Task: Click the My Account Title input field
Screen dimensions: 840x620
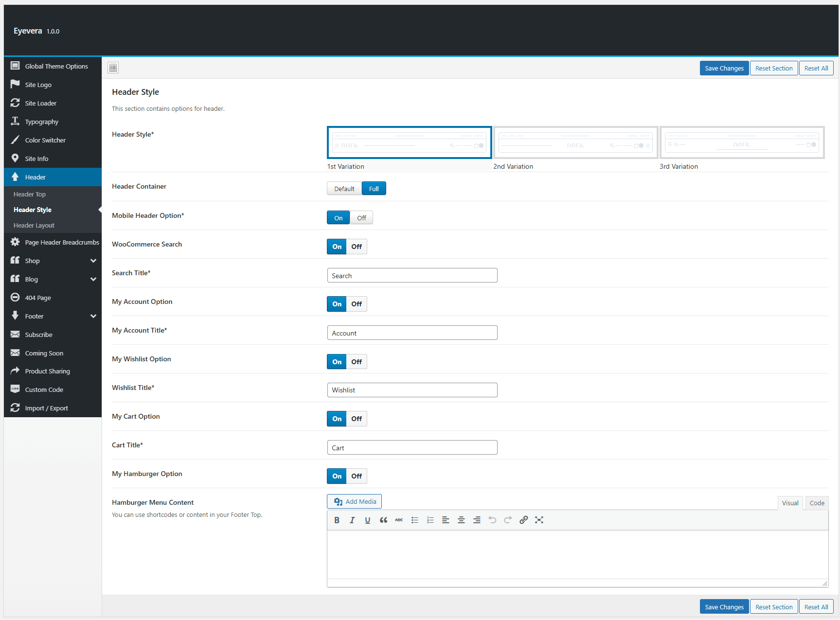Action: pyautogui.click(x=412, y=333)
